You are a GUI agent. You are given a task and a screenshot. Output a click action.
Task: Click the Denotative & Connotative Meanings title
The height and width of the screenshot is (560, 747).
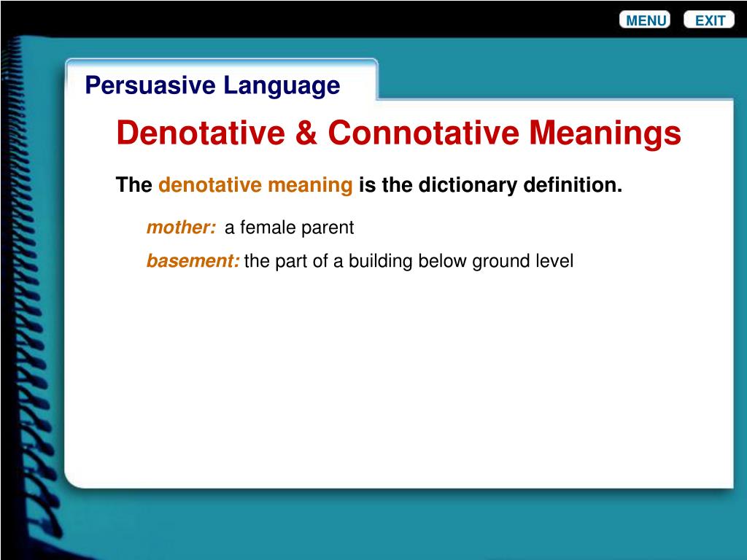pos(399,133)
